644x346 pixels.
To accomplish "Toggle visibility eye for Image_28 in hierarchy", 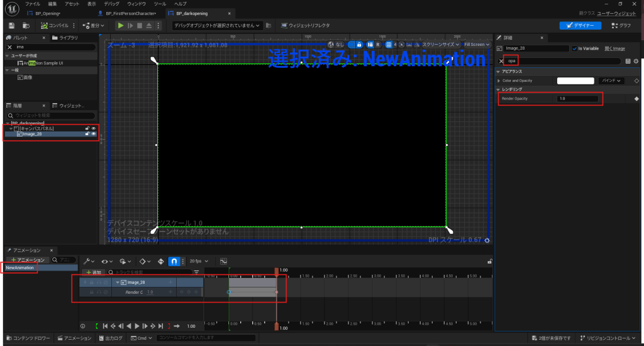I will point(93,134).
